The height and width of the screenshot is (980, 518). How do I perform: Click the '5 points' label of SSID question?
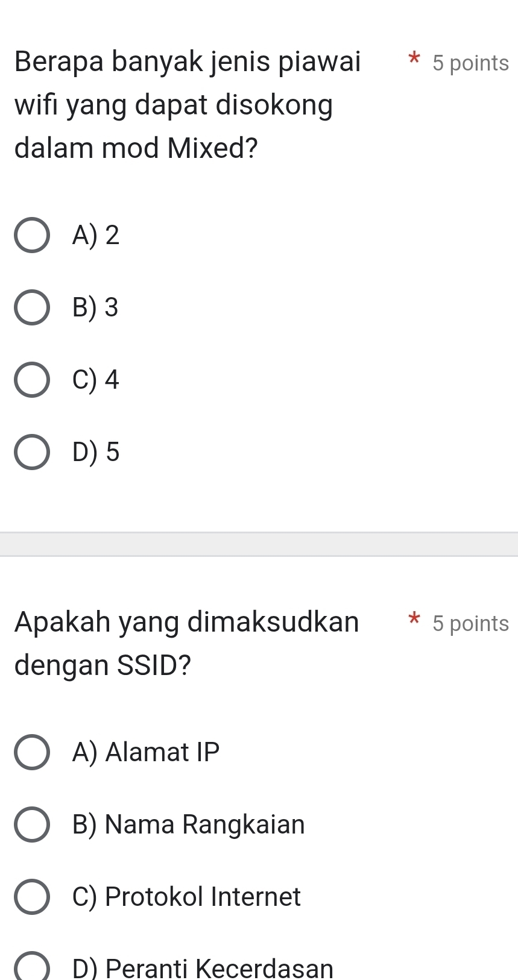tap(470, 624)
